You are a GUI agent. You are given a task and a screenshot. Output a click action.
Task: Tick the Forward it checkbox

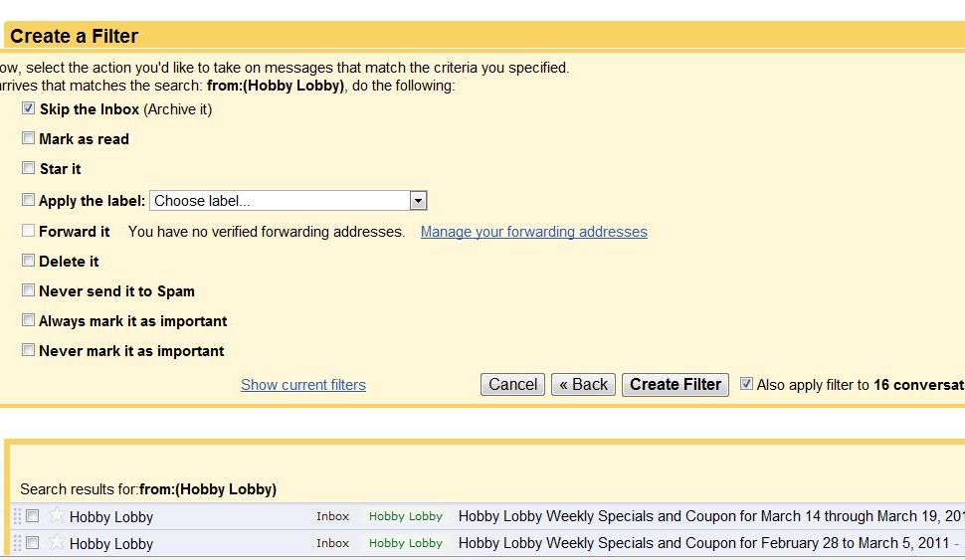click(28, 230)
